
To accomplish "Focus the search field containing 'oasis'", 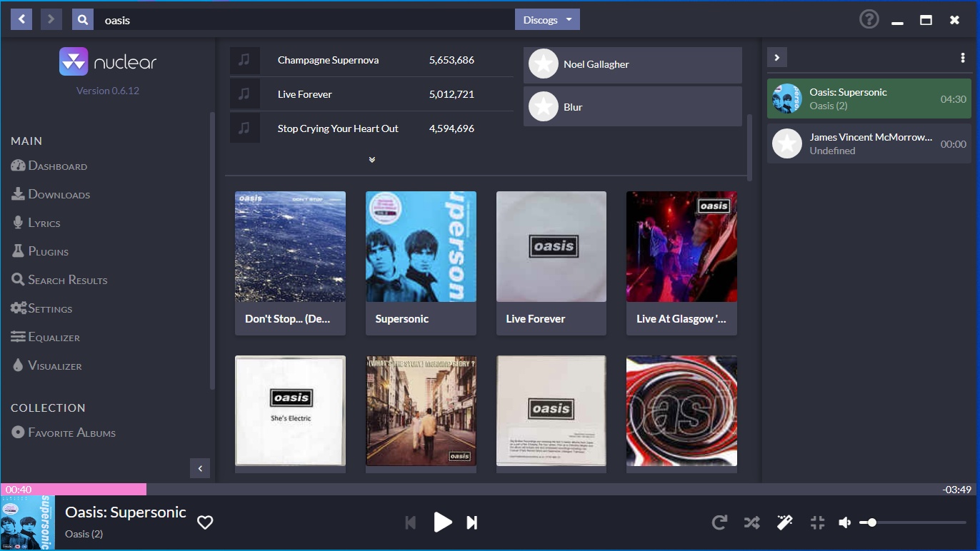I will click(304, 19).
